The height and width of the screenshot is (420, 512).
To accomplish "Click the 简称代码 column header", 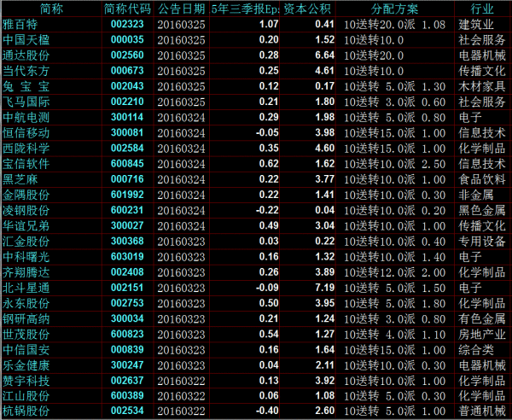I will click(x=127, y=9).
